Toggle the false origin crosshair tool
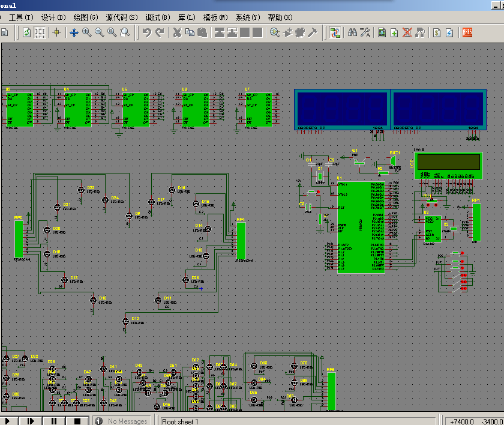The height and width of the screenshot is (425, 504). (x=57, y=32)
